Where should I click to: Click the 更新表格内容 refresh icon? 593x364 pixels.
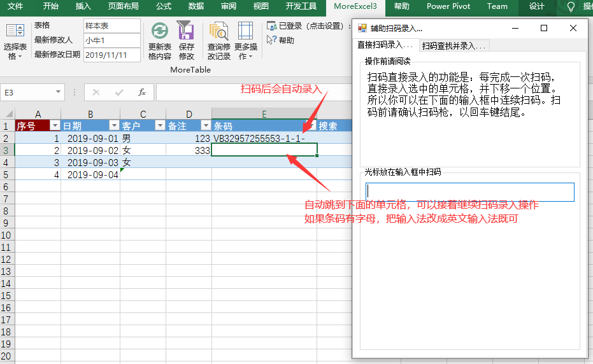[160, 31]
